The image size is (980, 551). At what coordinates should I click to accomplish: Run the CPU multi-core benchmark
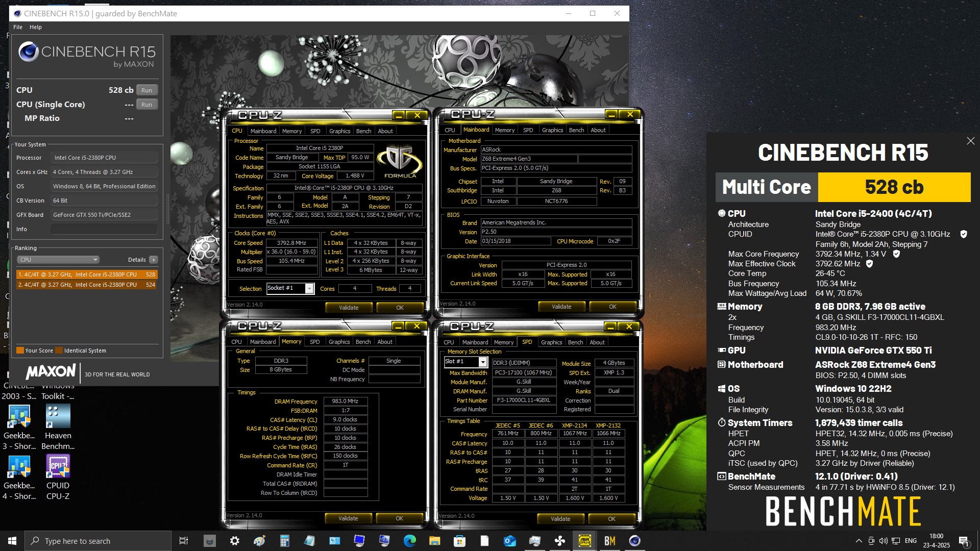point(147,90)
